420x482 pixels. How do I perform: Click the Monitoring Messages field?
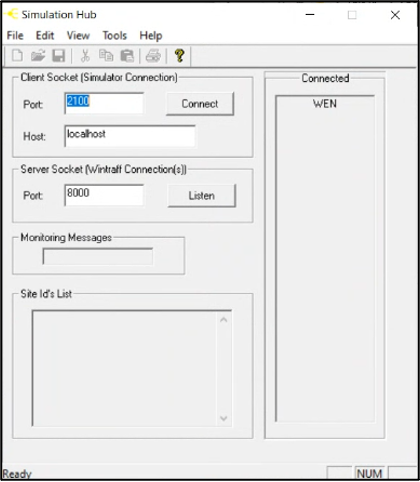point(98,256)
